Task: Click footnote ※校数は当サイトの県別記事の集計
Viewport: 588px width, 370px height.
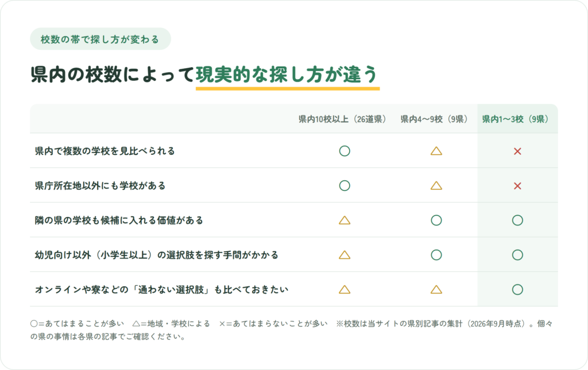Action: pyautogui.click(x=399, y=324)
